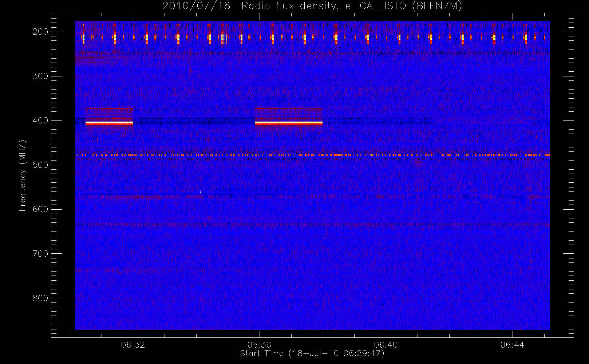The image size is (589, 364).
Task: Click the "Start Time (18-Jul-10 06:29:47)" label
Action: [x=312, y=354]
